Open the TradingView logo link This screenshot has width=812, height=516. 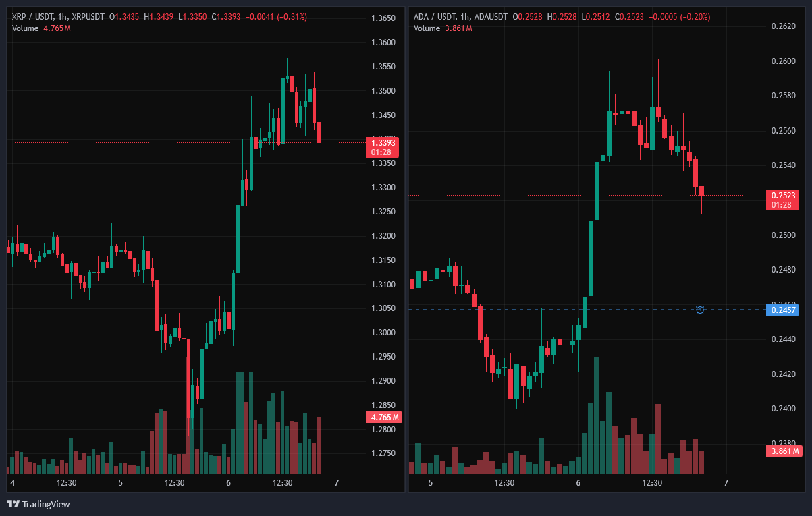(38, 504)
